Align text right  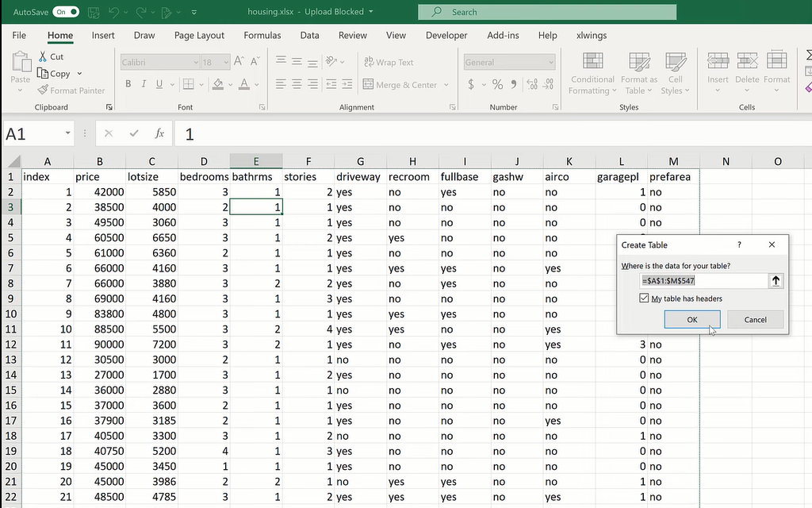pyautogui.click(x=312, y=84)
